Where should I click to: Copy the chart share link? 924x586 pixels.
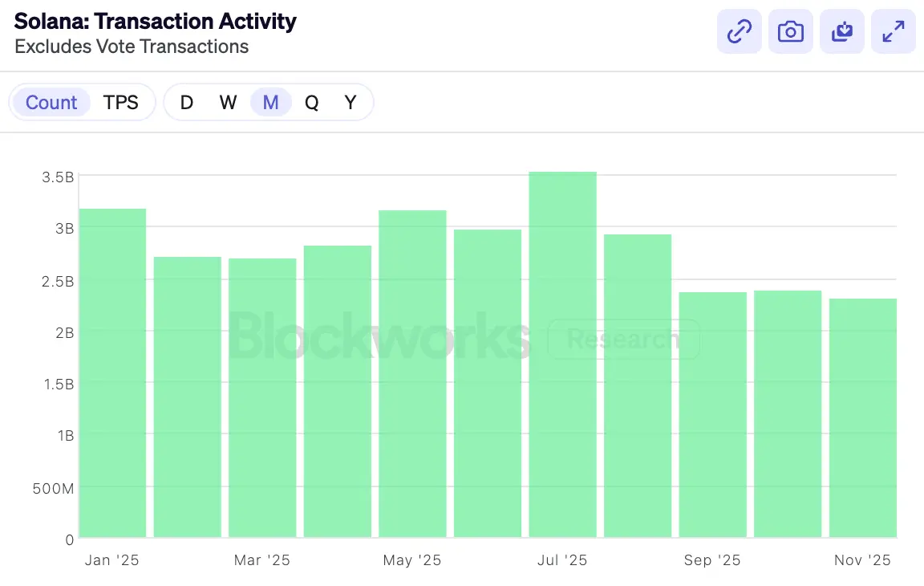click(739, 31)
